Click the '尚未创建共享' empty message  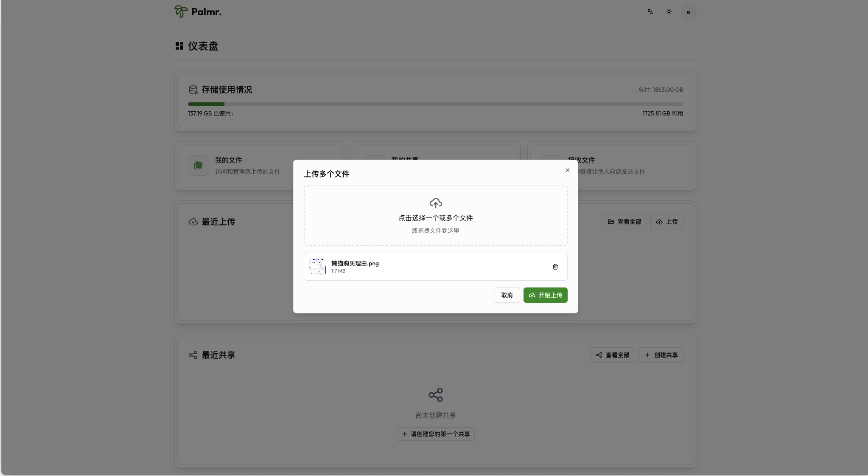436,415
